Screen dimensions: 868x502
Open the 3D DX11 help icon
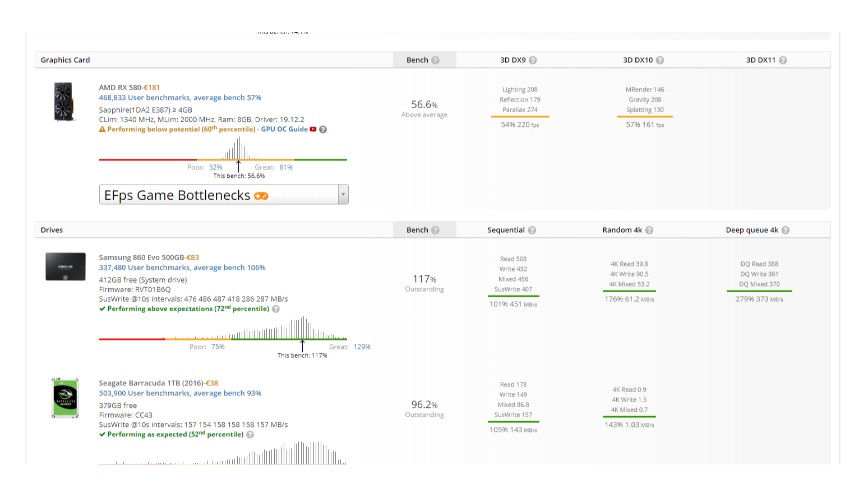pos(783,60)
